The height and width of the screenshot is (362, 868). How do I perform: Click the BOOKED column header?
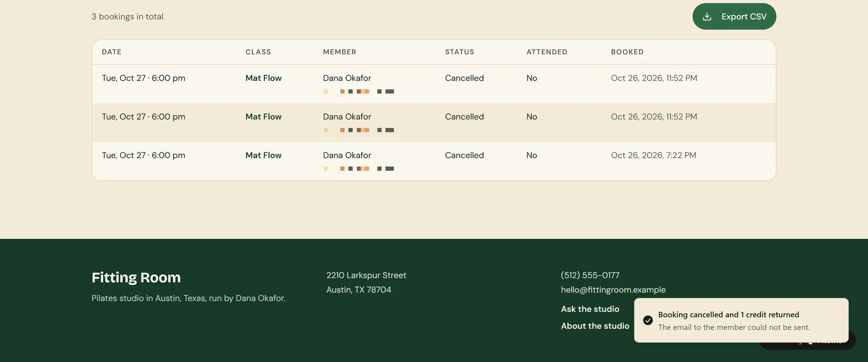627,52
